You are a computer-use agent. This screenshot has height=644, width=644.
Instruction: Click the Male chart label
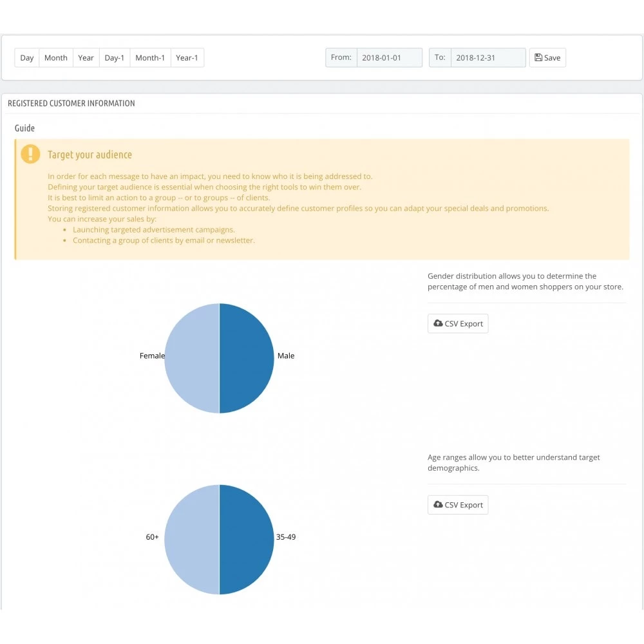pos(286,355)
